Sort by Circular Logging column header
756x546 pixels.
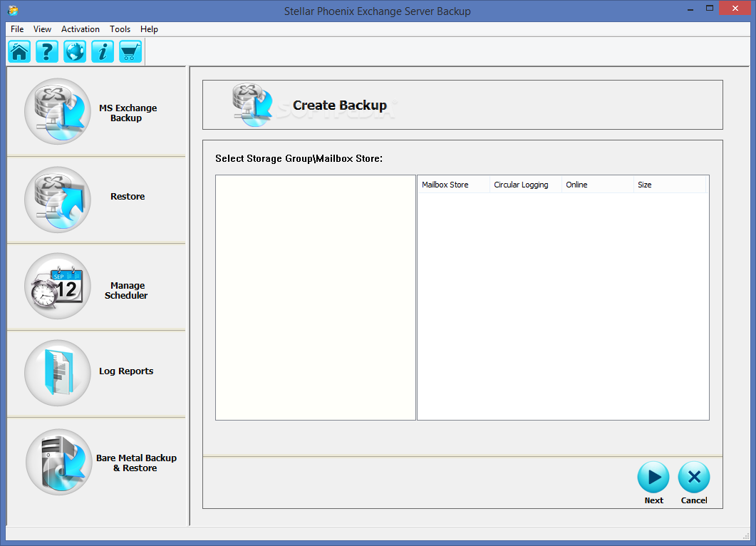pyautogui.click(x=526, y=185)
